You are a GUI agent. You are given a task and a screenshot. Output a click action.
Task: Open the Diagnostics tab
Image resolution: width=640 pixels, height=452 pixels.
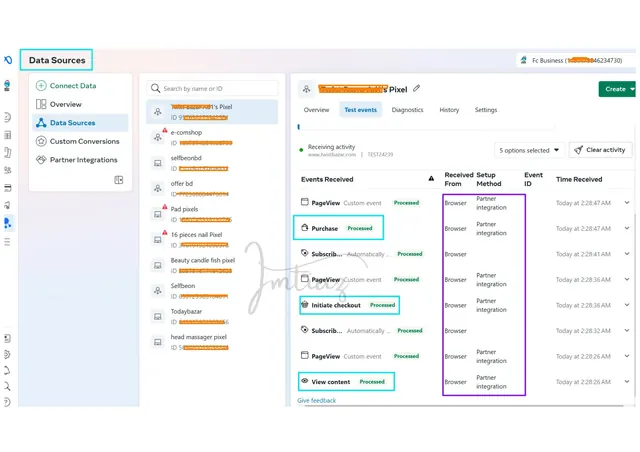click(x=407, y=110)
